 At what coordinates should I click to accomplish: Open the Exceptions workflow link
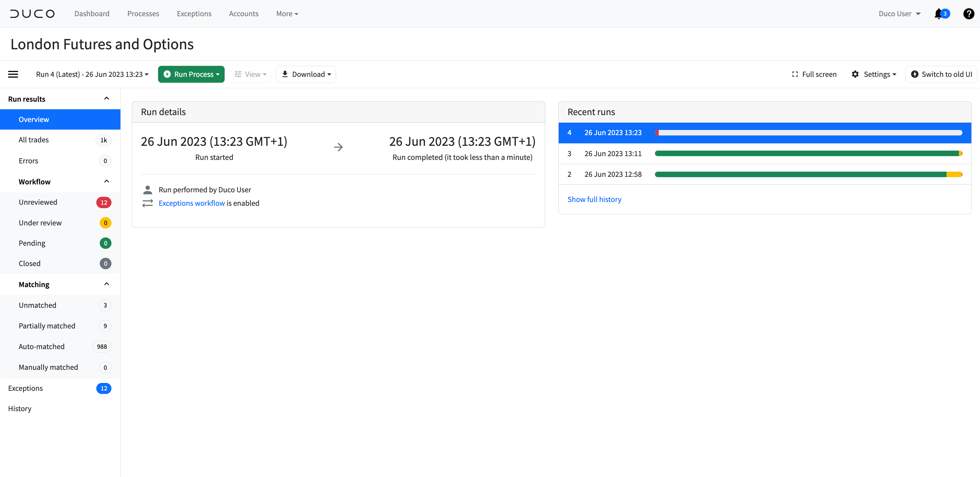(192, 203)
